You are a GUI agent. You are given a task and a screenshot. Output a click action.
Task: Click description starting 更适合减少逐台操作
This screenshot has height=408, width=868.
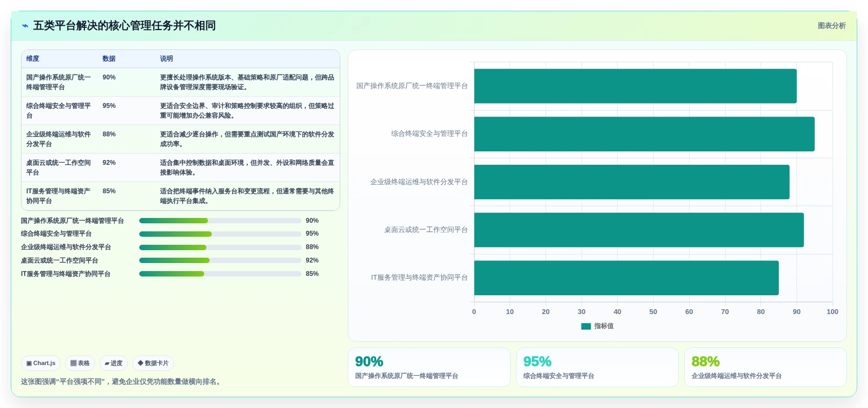coord(247,139)
